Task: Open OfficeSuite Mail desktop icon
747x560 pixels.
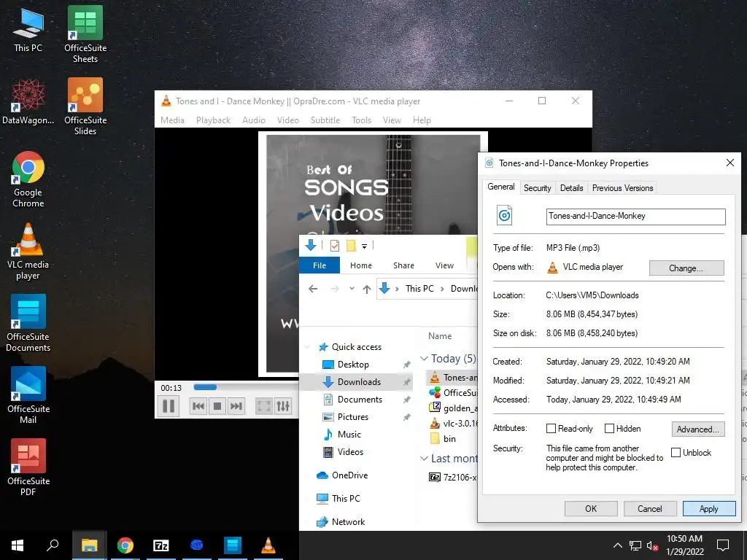Action: pos(28,395)
